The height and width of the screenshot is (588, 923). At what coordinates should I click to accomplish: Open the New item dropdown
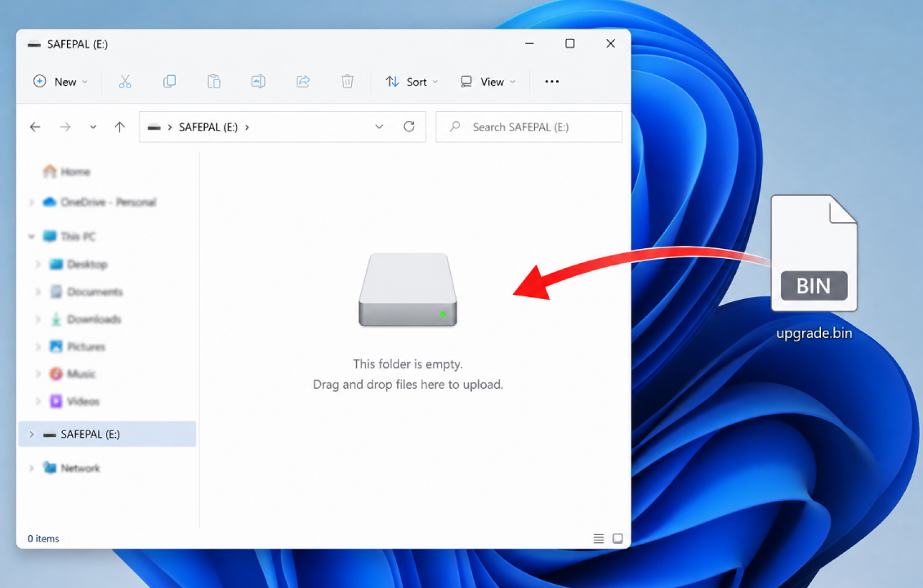coord(60,81)
